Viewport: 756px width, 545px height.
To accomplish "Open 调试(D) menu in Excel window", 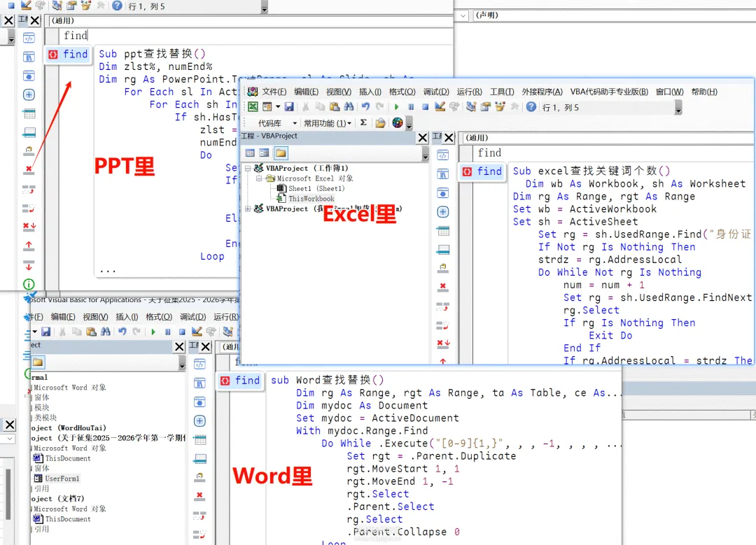I will tap(436, 92).
